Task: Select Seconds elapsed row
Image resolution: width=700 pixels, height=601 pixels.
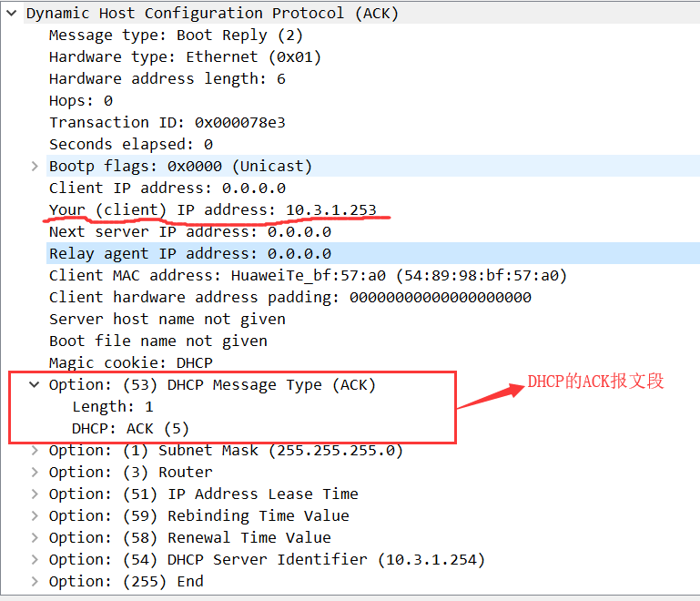Action: click(x=131, y=144)
